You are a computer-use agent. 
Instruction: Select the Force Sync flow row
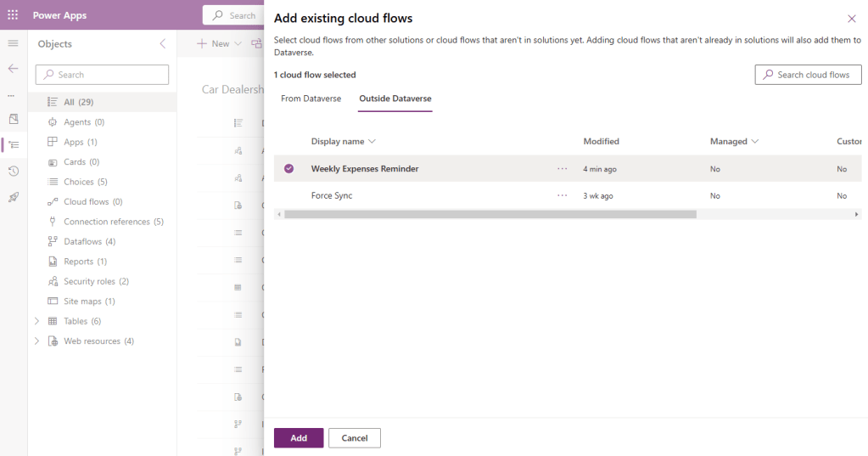tap(332, 195)
